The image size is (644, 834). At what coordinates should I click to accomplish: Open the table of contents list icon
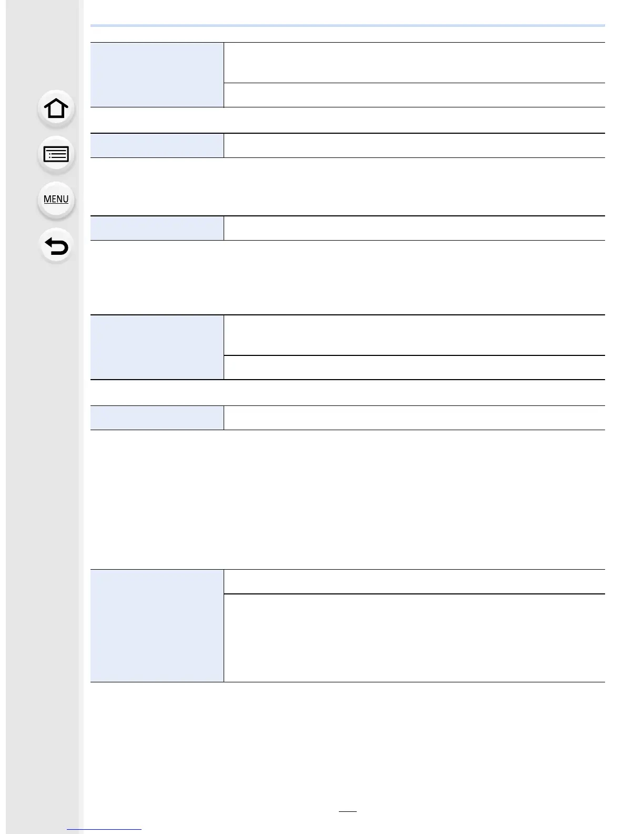click(56, 154)
